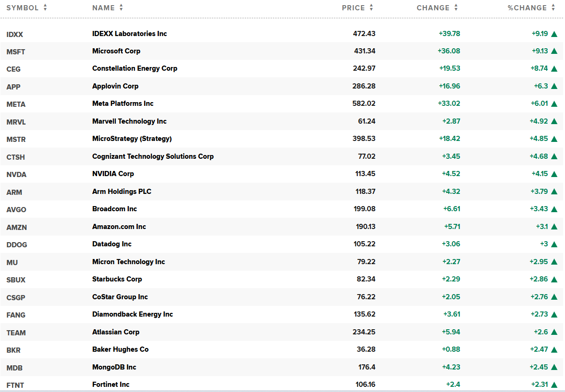Open MicroStrategy (Strategy) company name
Image resolution: width=565 pixels, height=392 pixels.
tap(132, 139)
